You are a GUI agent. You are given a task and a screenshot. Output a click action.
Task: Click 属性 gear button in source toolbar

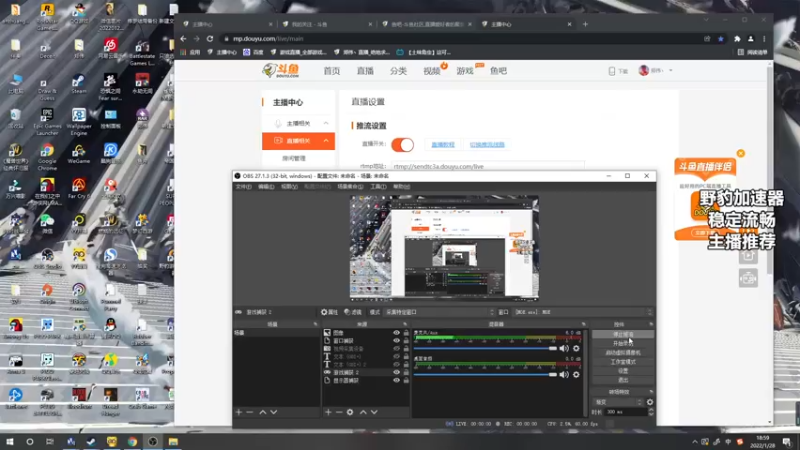click(x=329, y=312)
